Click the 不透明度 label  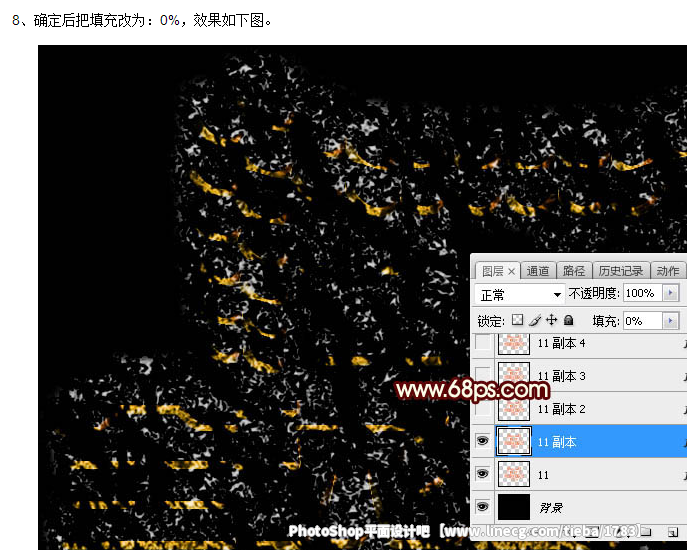[594, 293]
